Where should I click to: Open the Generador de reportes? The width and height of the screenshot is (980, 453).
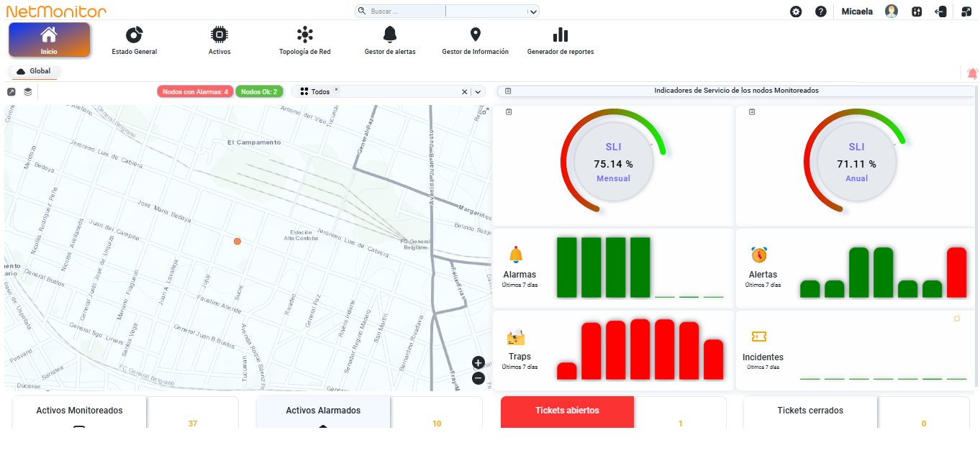point(561,40)
